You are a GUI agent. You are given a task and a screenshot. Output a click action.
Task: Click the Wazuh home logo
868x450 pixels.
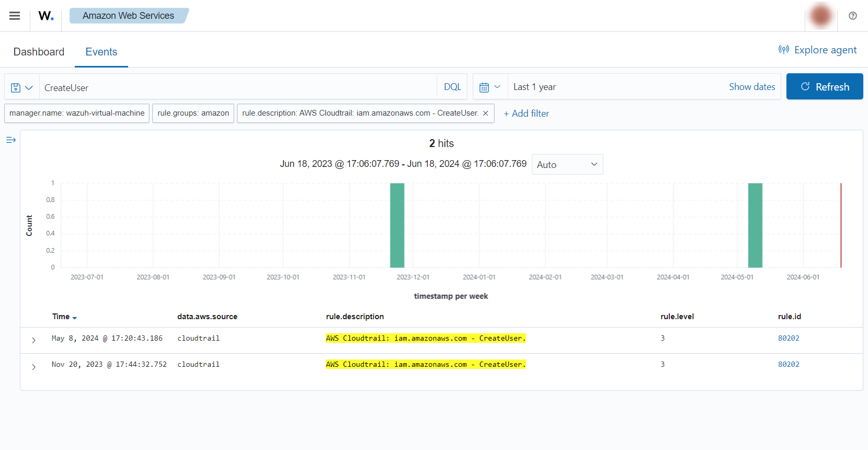[x=46, y=16]
